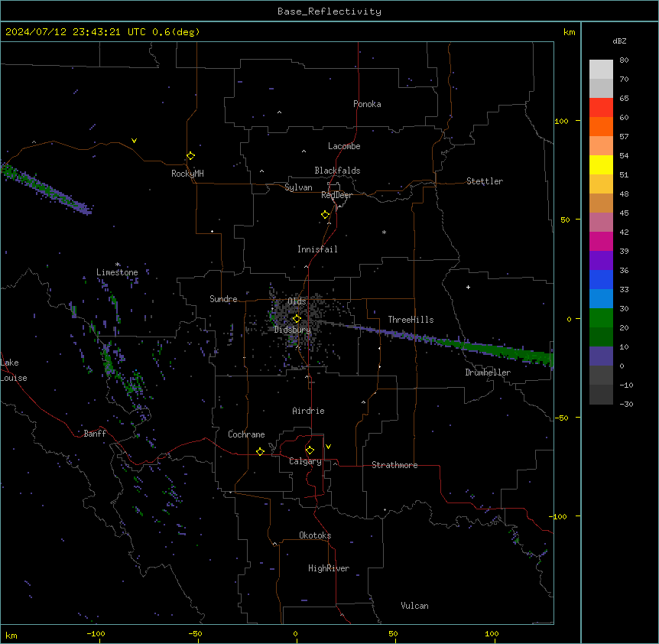Select the yellow v marker northwest of RockyMH
The width and height of the screenshot is (659, 644).
[x=134, y=141]
